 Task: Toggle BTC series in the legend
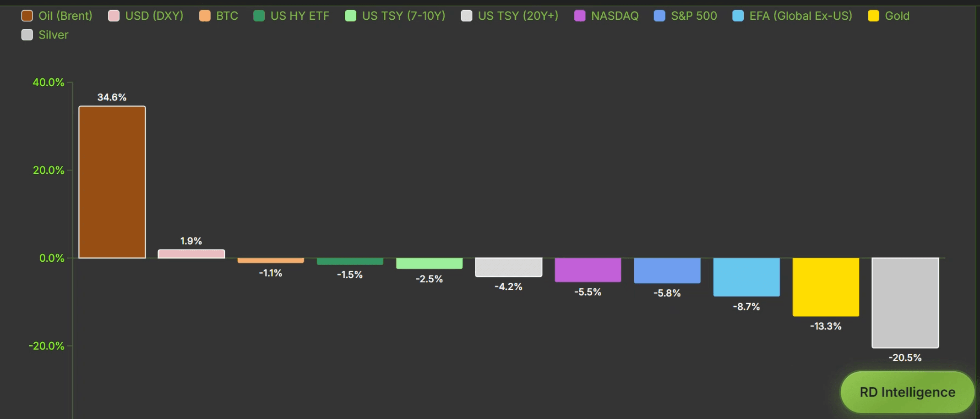coord(218,16)
